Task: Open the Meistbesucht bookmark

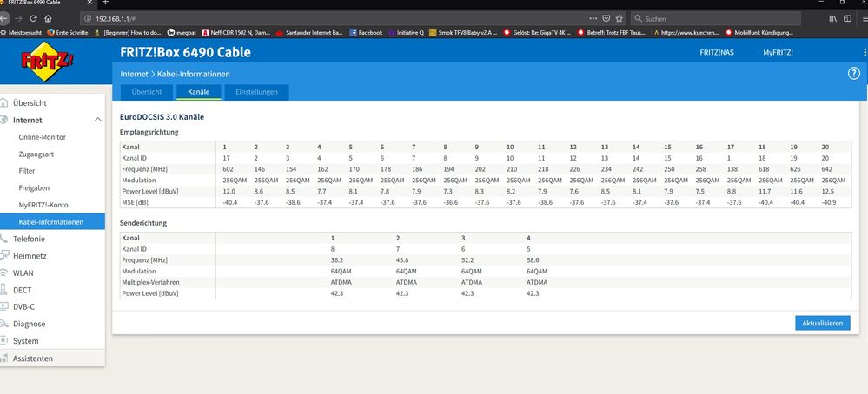Action: pos(21,33)
